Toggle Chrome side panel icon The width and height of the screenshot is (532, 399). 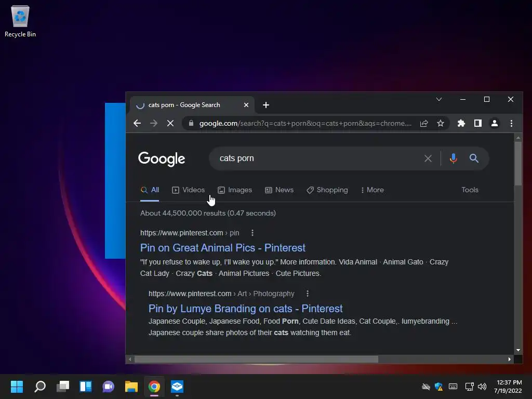[478, 123]
